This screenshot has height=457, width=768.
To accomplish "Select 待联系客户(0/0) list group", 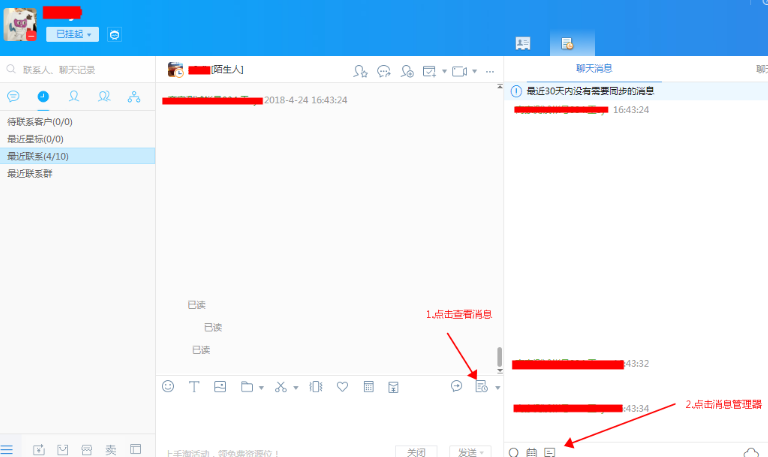I will tap(77, 121).
